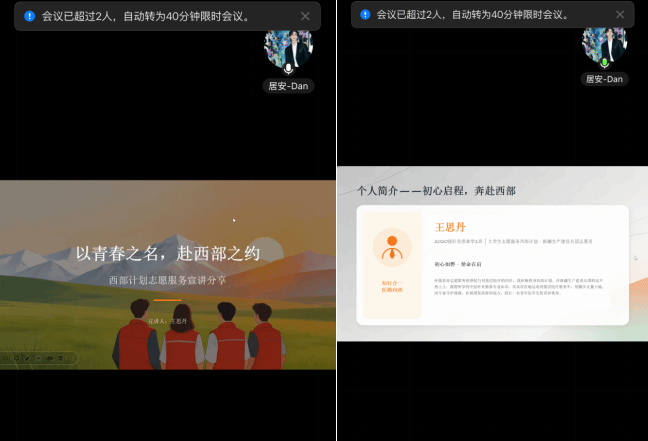Tap the white microphone icon under left avatar
Viewport: 648px width, 441px height.
point(288,68)
